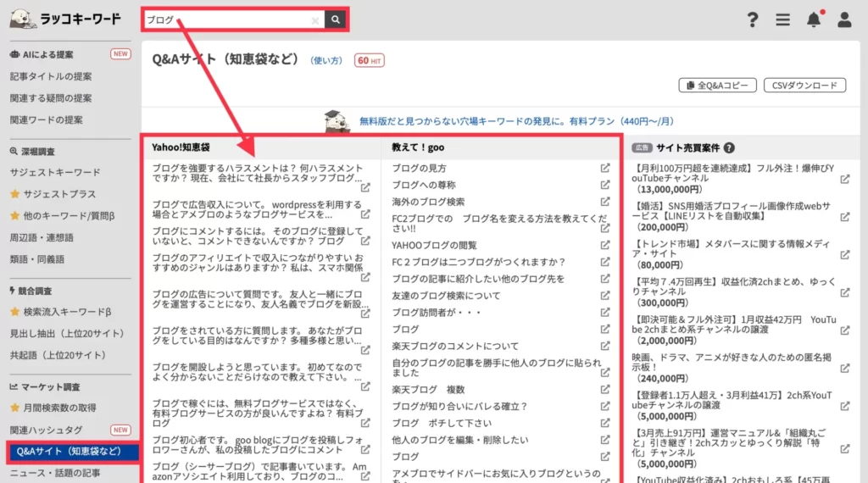
Task: Click question ブログにコメントするには
Action: pos(258,236)
